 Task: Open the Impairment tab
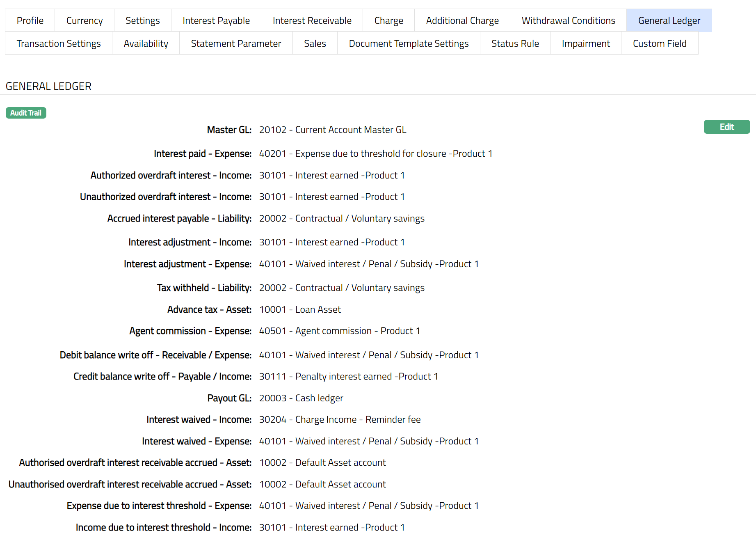click(586, 43)
